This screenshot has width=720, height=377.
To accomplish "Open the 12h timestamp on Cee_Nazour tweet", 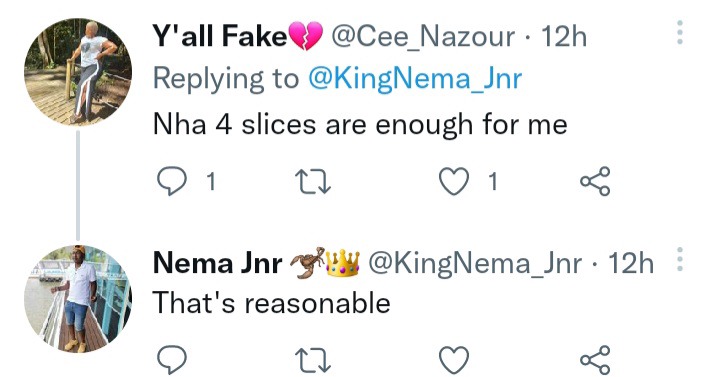I will 564,36.
